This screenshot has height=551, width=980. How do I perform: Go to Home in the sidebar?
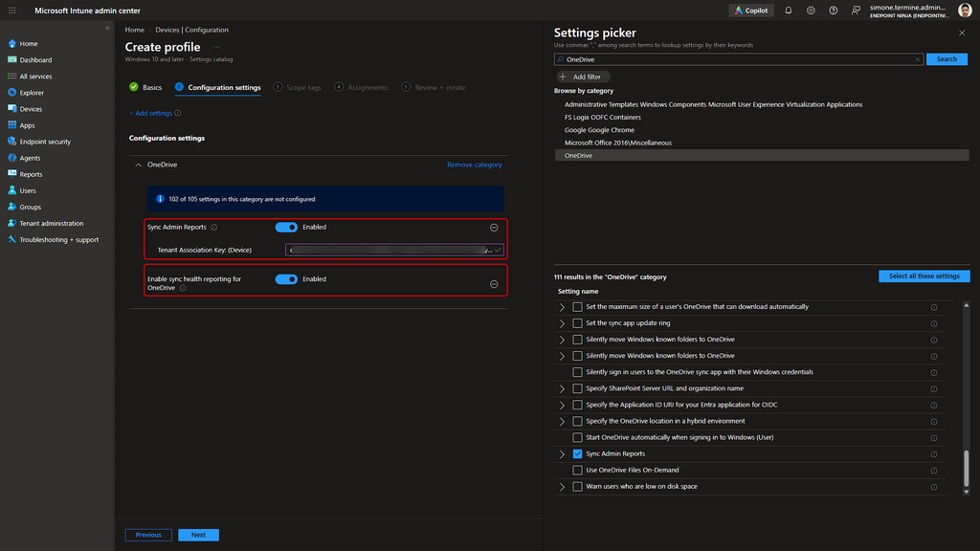[x=28, y=44]
